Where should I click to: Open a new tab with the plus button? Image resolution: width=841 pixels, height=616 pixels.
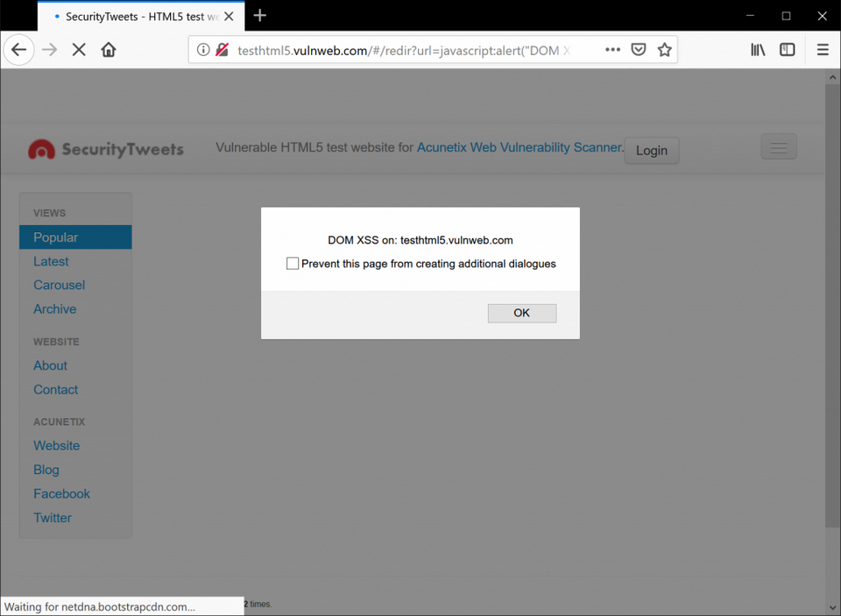259,15
